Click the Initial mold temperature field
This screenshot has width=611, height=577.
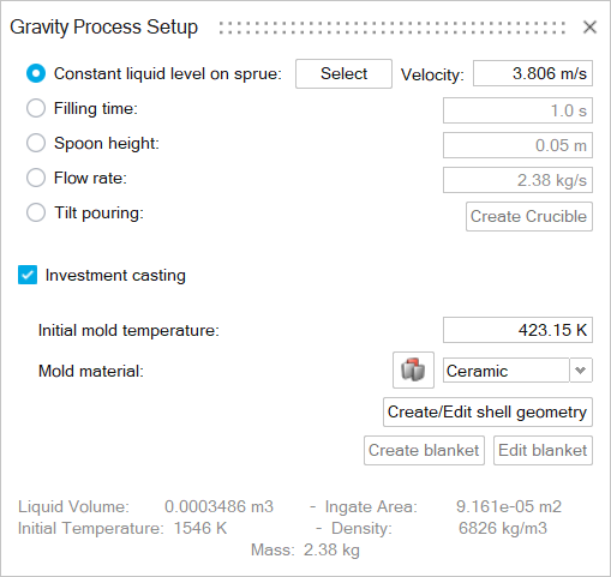point(517,329)
